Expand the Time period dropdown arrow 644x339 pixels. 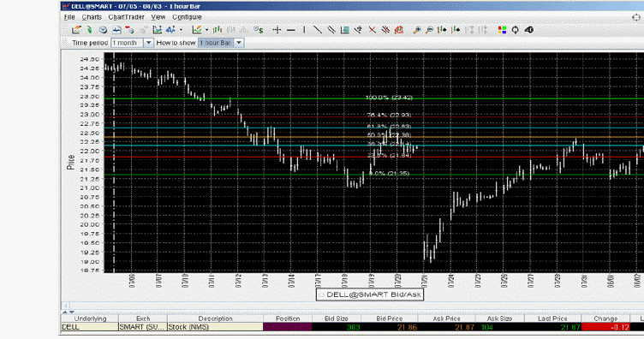click(x=148, y=43)
